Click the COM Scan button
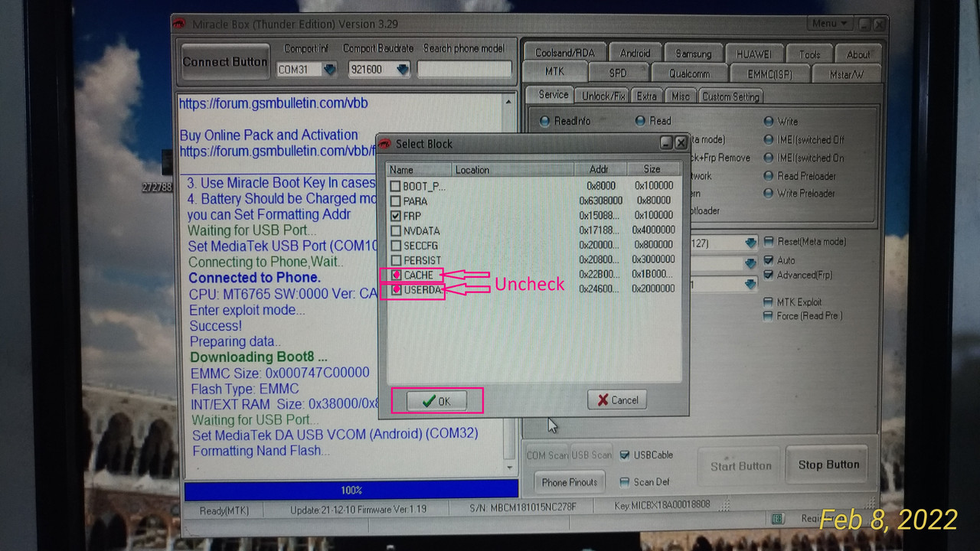This screenshot has width=980, height=551. [547, 455]
